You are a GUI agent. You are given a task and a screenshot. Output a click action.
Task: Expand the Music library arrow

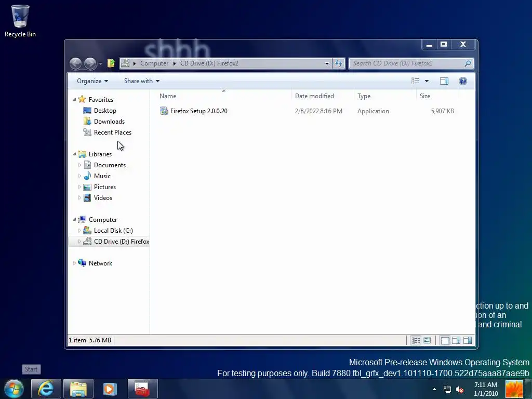click(79, 176)
